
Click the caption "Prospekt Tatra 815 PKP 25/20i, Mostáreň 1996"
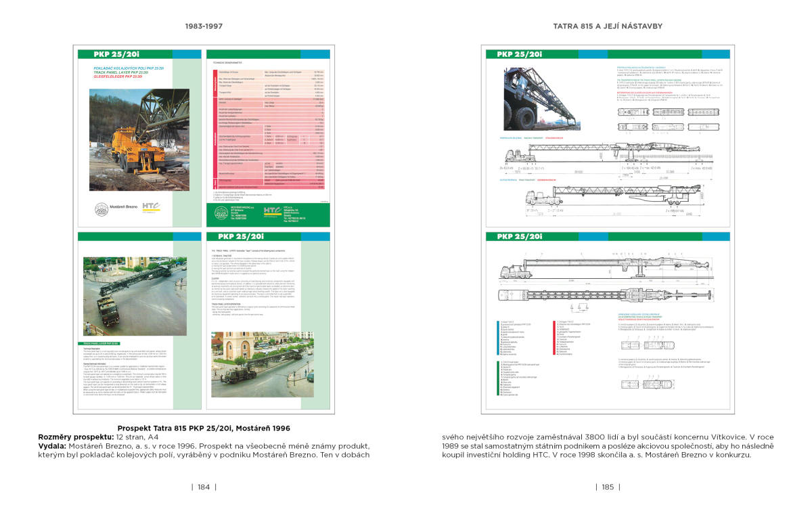pyautogui.click(x=204, y=428)
